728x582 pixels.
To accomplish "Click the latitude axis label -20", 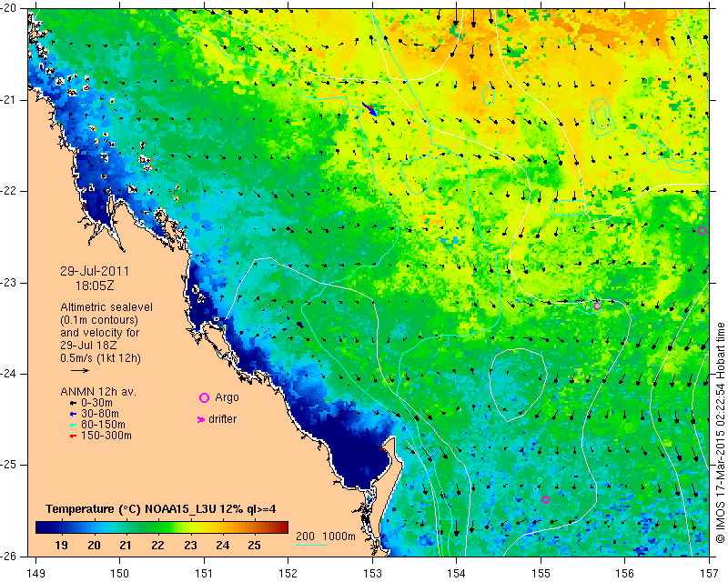I will coord(7,8).
